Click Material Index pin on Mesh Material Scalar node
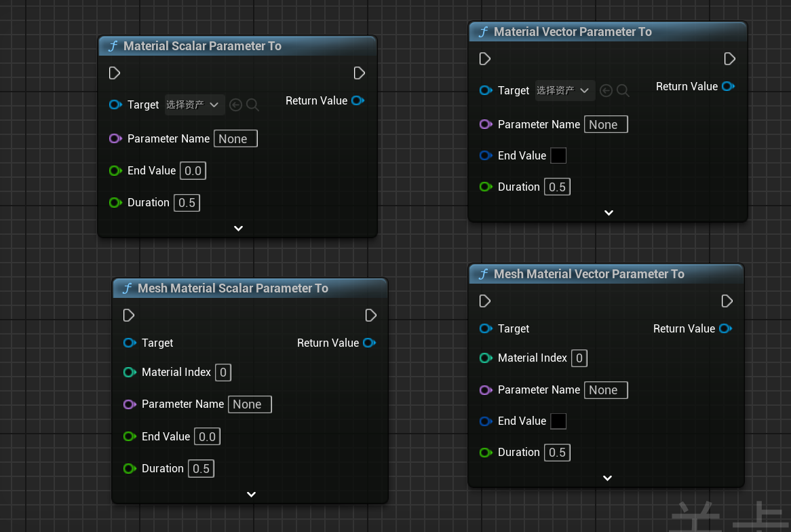Viewport: 791px width, 532px height. (130, 372)
